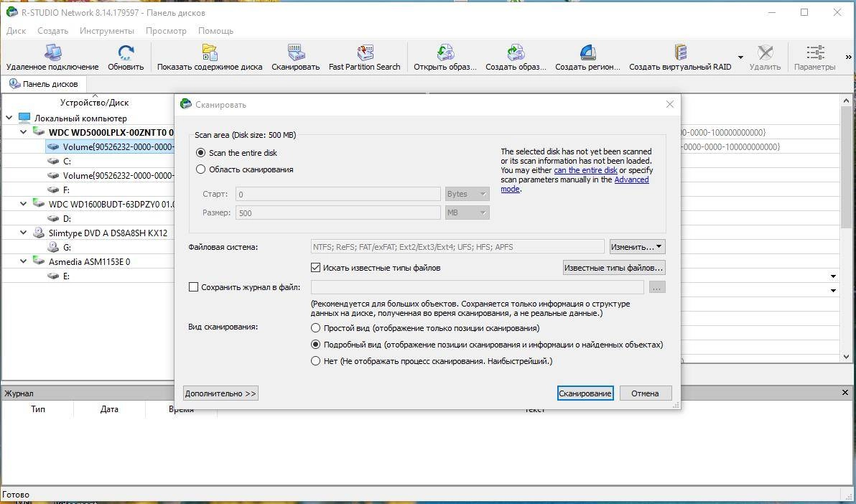Select the E: partition icon
The width and height of the screenshot is (856, 504).
53,276
